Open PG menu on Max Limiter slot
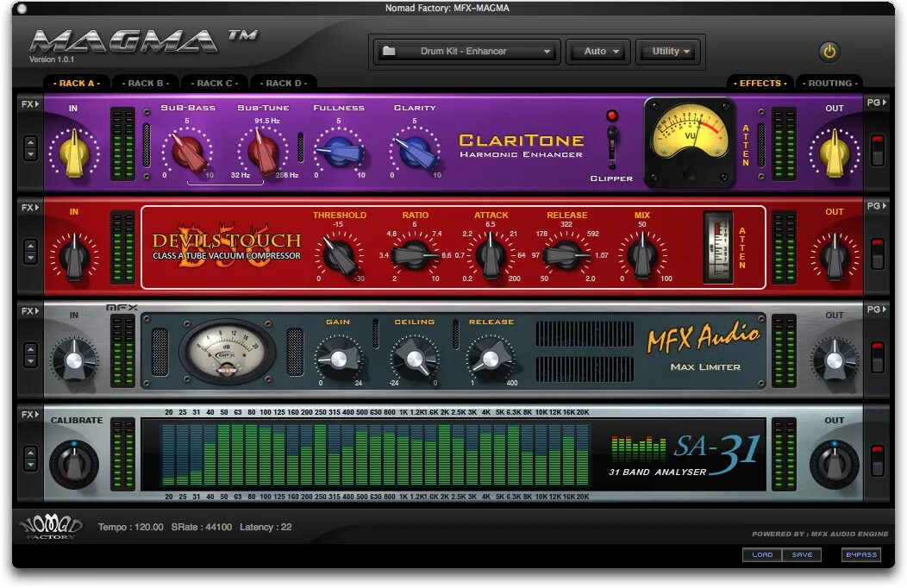The width and height of the screenshot is (907, 588). [x=876, y=310]
